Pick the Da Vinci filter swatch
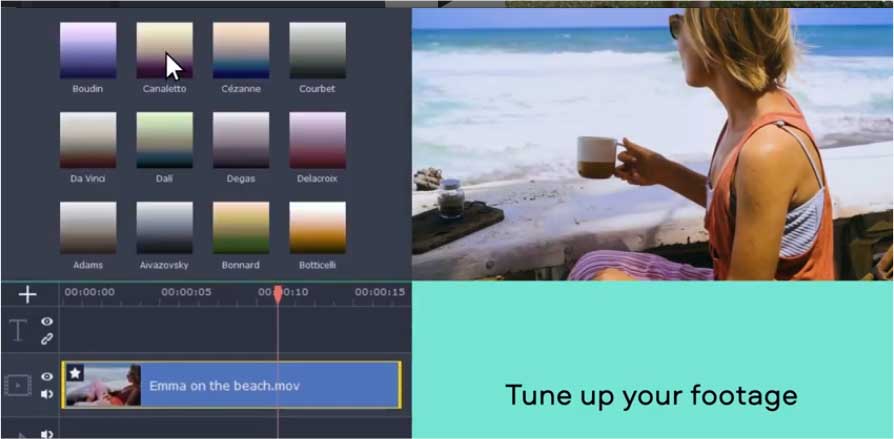The image size is (894, 439). pyautogui.click(x=88, y=140)
